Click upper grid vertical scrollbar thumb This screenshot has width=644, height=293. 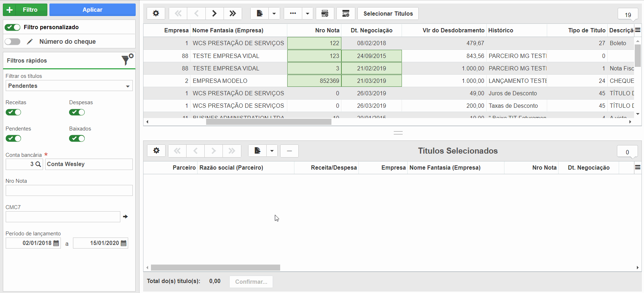(638, 55)
